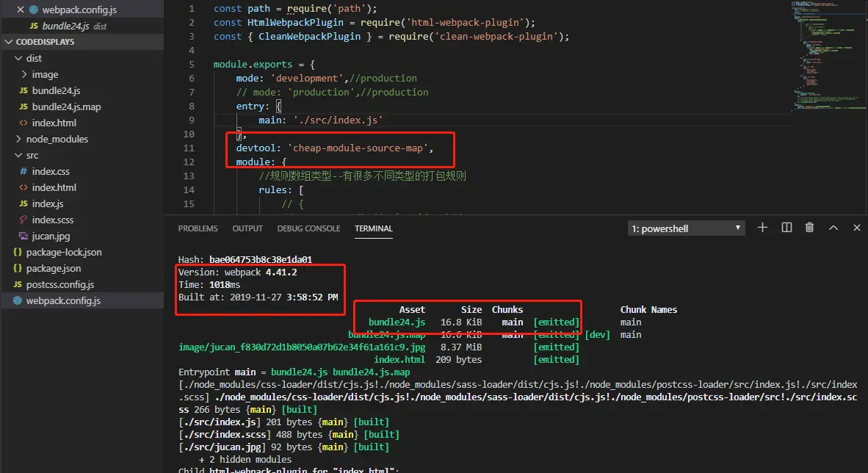The height and width of the screenshot is (473, 868).
Task: Maximize the panel with the up chevron
Action: [x=833, y=228]
